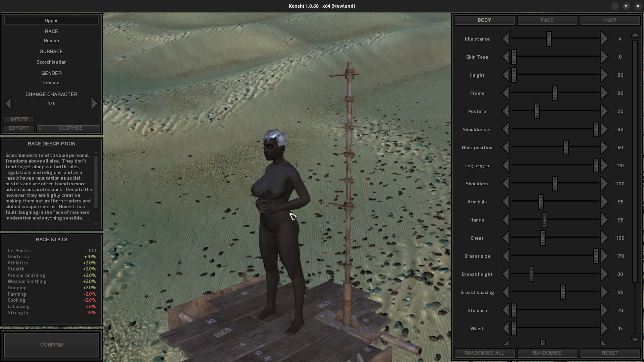Increase Height using its right arrow
The width and height of the screenshot is (644, 362).
pyautogui.click(x=604, y=75)
